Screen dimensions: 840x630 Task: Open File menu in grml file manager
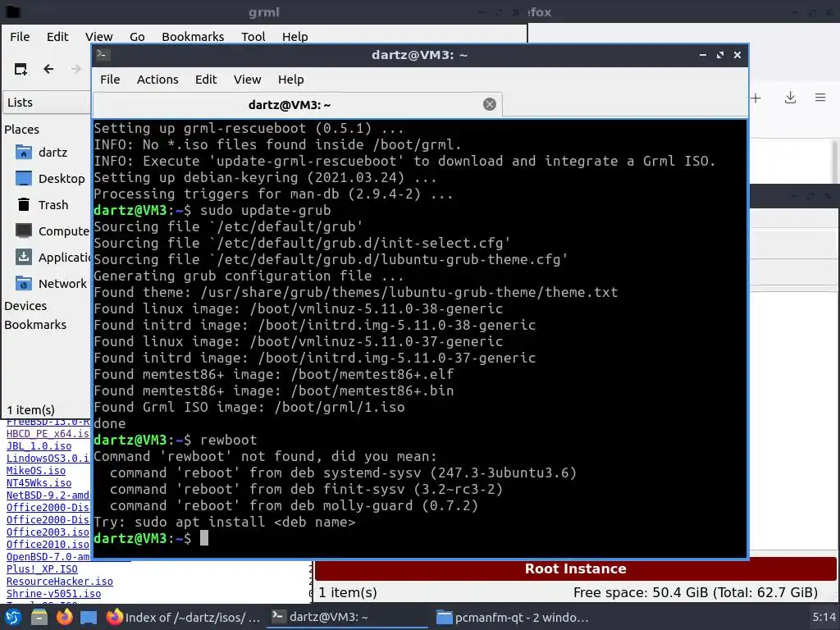[x=20, y=36]
